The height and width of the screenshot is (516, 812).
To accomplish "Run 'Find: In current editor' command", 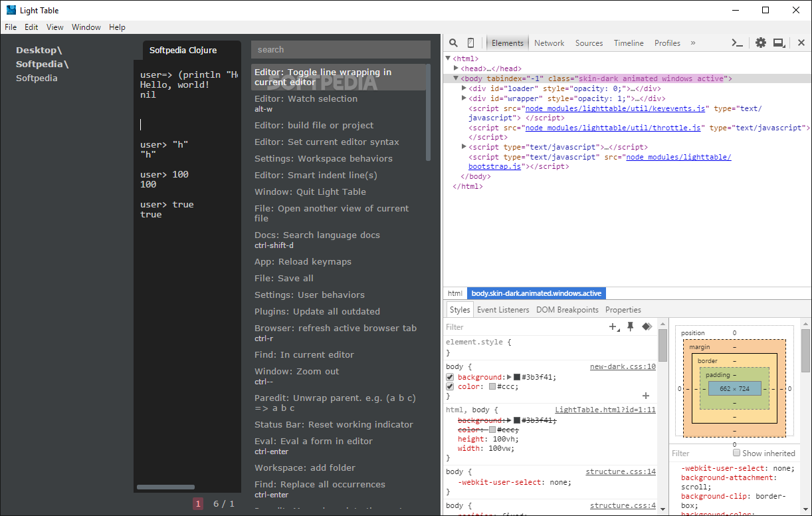I will tap(340, 354).
